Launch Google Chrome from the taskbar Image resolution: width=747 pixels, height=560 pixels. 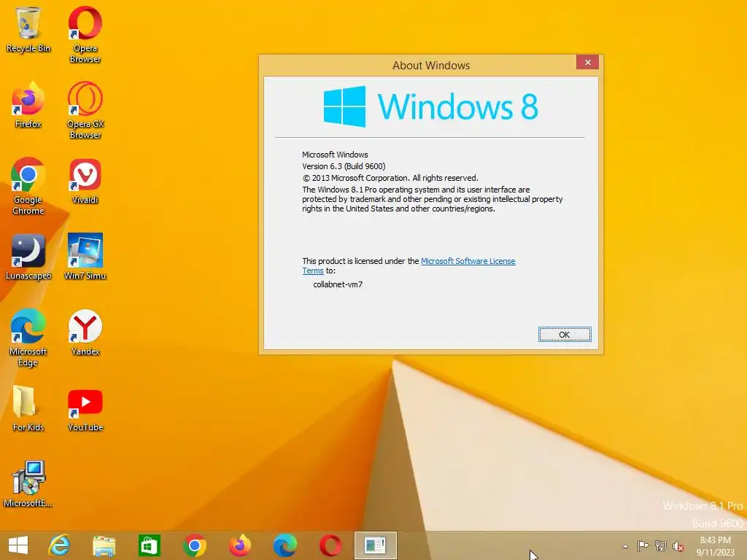(x=194, y=545)
